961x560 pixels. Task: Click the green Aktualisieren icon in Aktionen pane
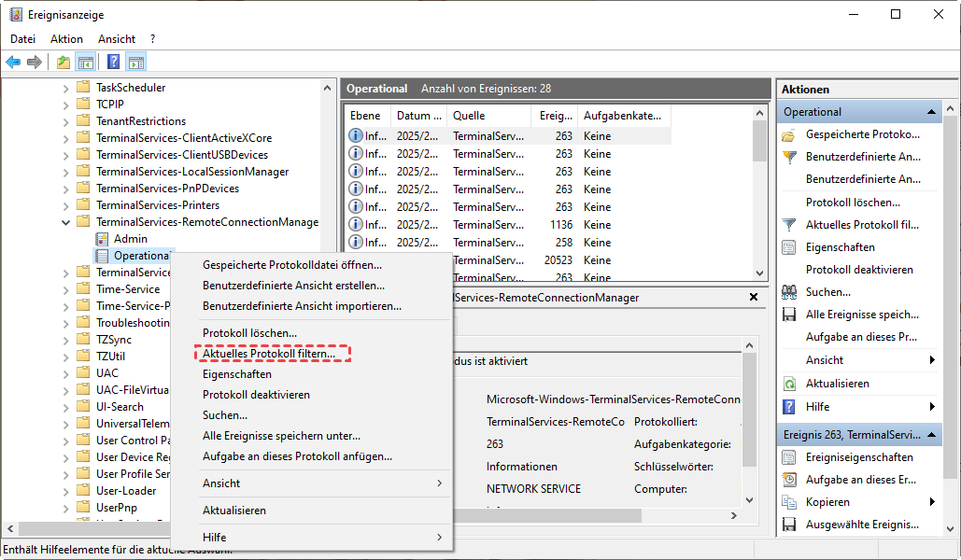click(789, 384)
